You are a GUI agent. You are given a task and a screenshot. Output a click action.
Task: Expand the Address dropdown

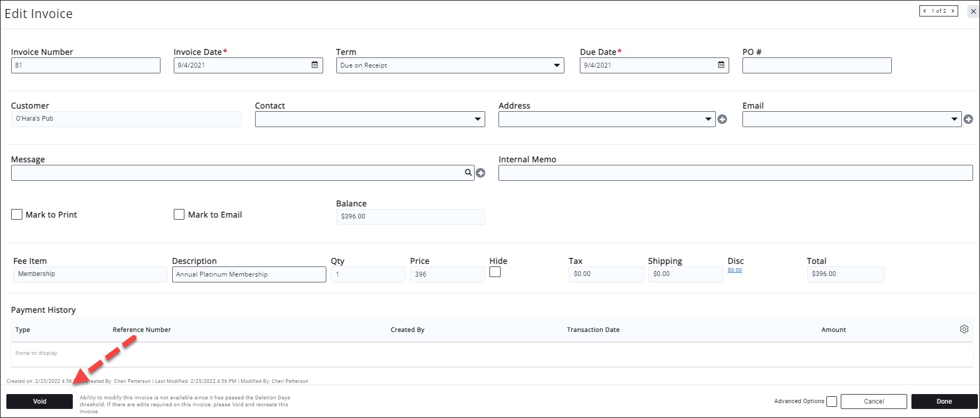[708, 119]
